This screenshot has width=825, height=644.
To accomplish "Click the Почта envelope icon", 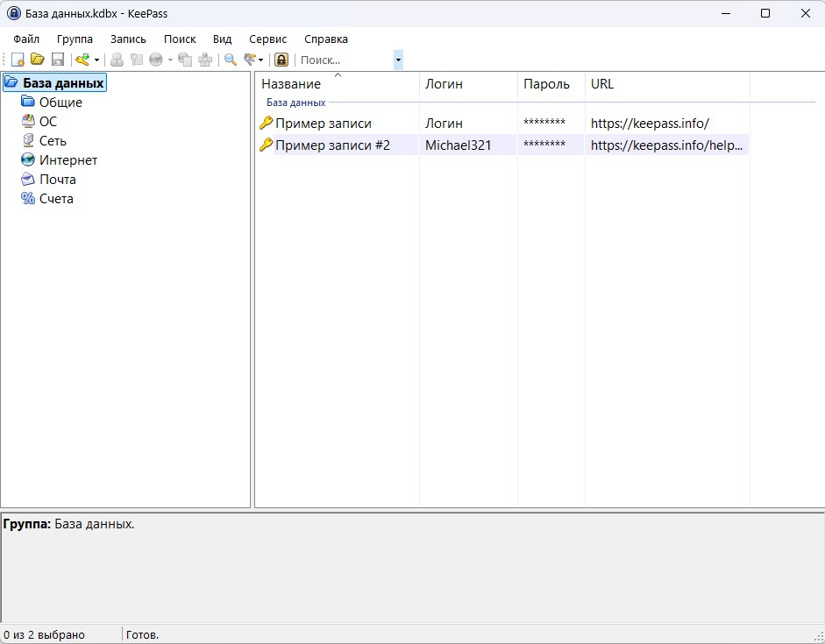I will point(28,180).
